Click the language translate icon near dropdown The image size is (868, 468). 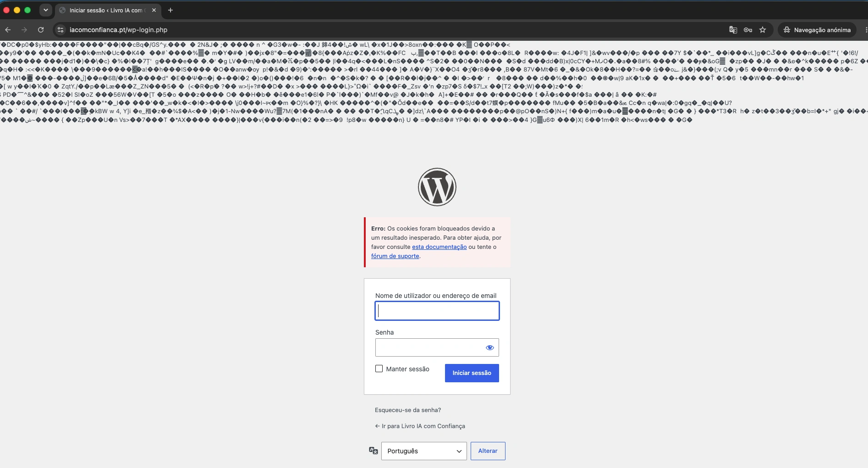(x=374, y=451)
